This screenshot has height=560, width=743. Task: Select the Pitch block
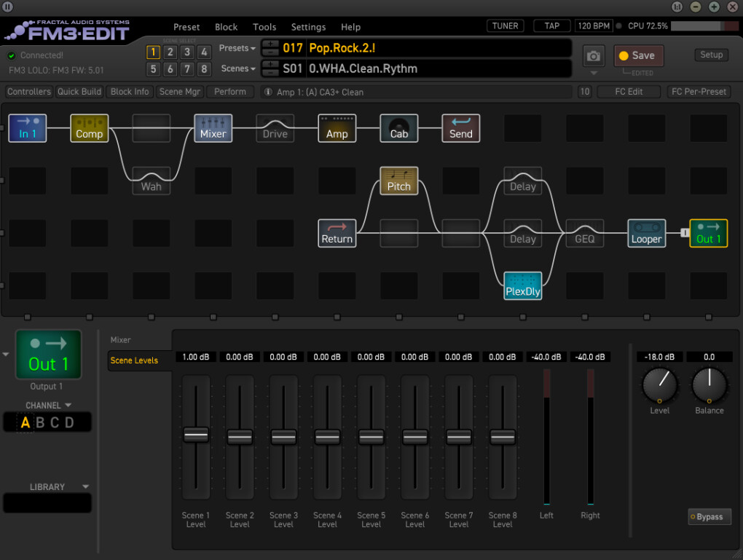point(399,181)
